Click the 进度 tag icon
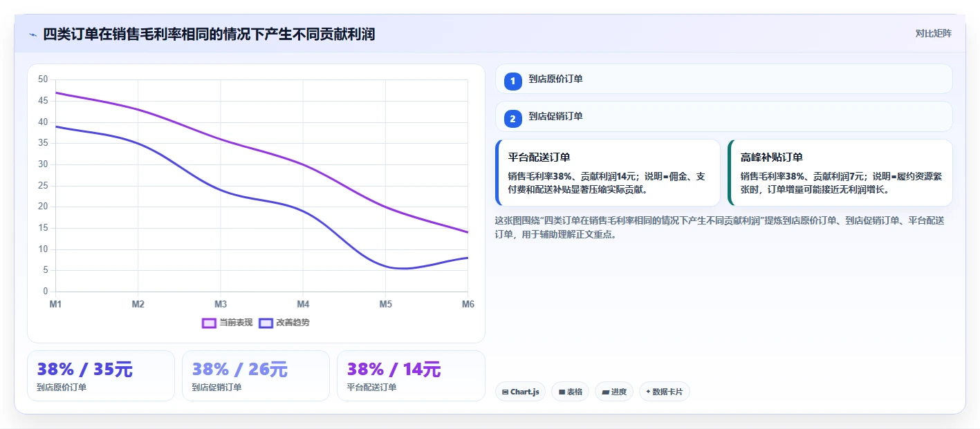Image resolution: width=980 pixels, height=429 pixels. point(606,392)
